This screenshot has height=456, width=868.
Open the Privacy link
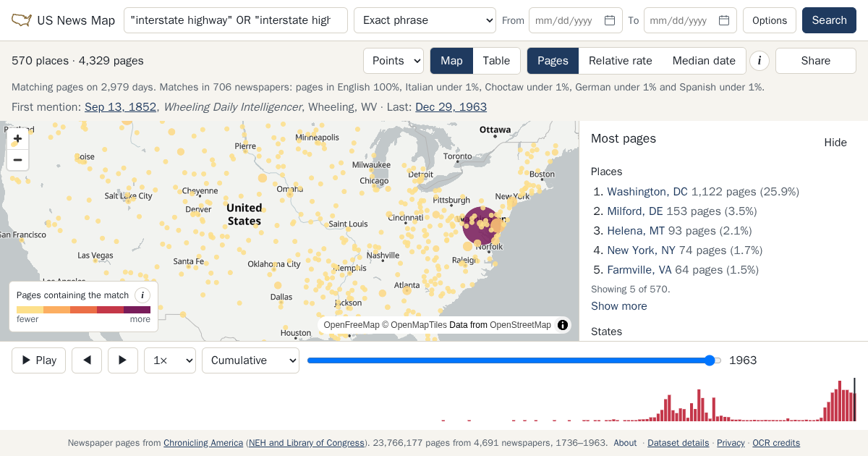tap(731, 443)
